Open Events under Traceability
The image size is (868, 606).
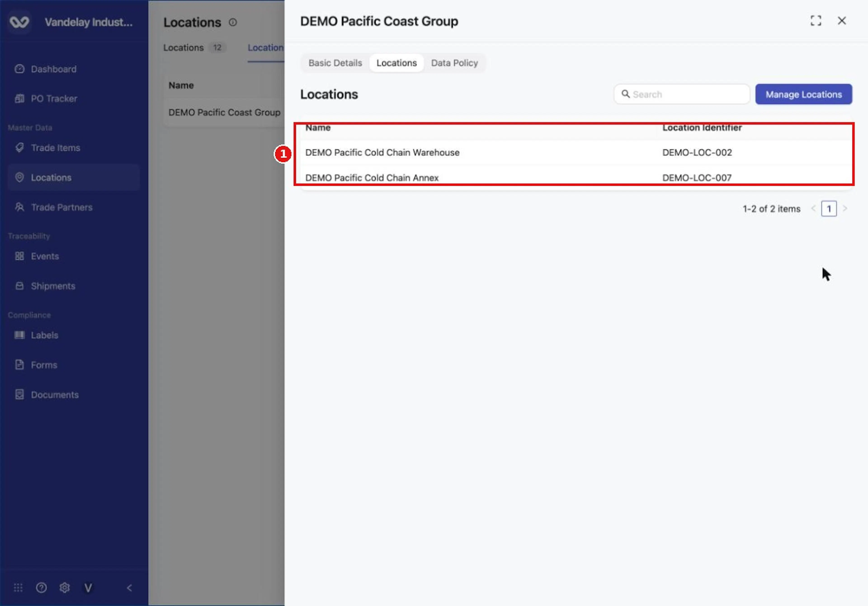[x=74, y=256]
